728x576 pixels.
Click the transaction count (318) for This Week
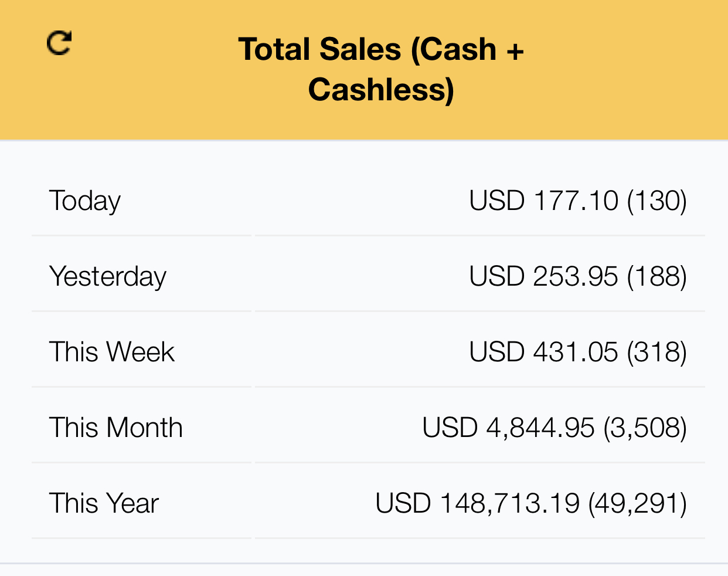click(657, 352)
